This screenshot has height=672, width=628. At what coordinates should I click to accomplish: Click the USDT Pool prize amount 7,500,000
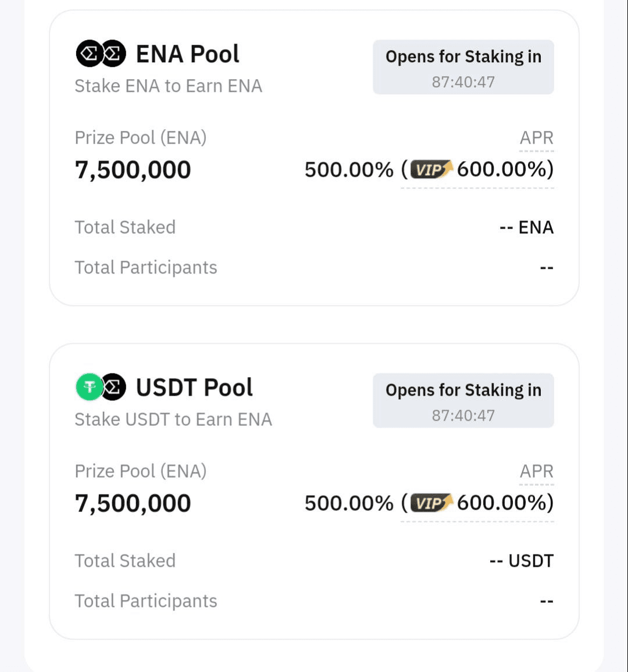(x=133, y=503)
